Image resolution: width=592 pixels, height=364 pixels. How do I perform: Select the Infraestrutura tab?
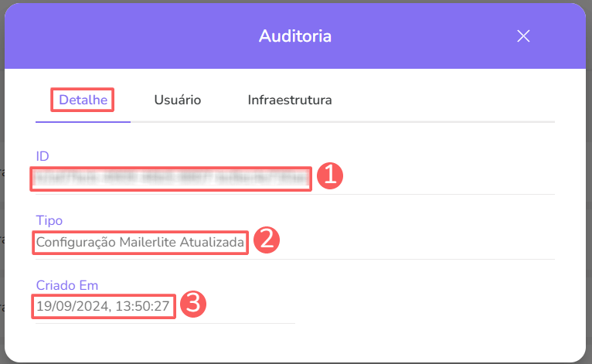(x=290, y=100)
